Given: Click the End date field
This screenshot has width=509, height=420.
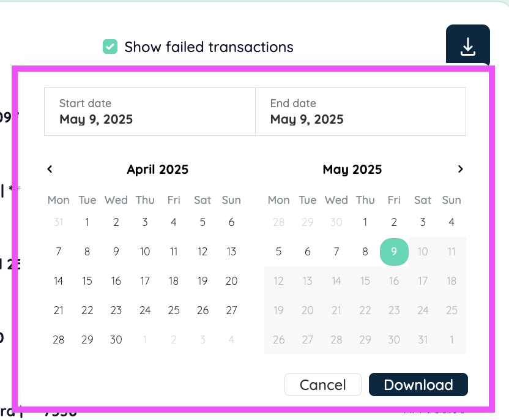Looking at the screenshot, I should 361,111.
